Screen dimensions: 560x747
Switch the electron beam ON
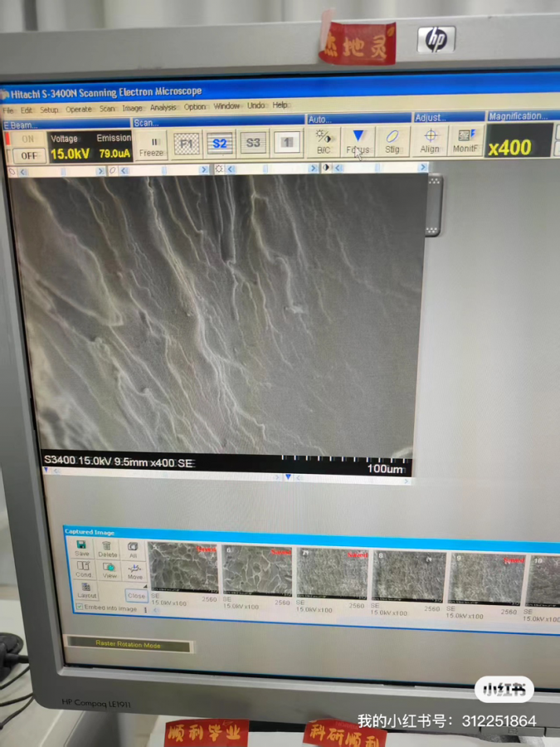[29, 139]
